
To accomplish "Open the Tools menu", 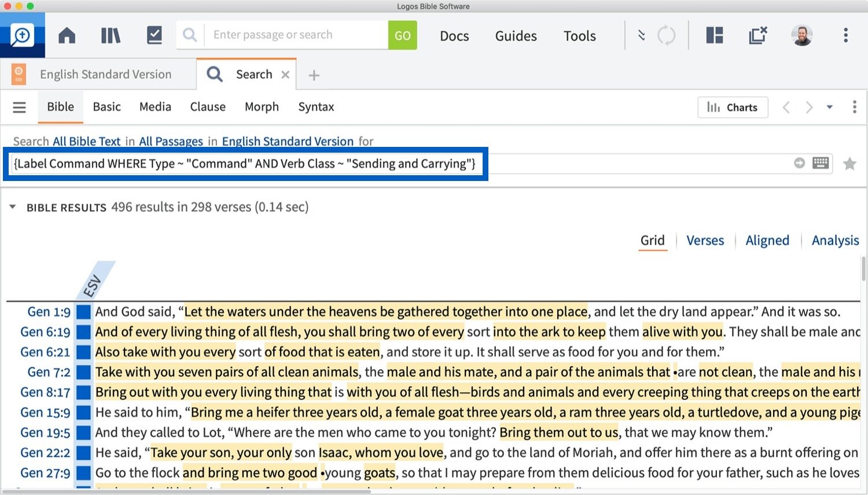I will (x=580, y=36).
